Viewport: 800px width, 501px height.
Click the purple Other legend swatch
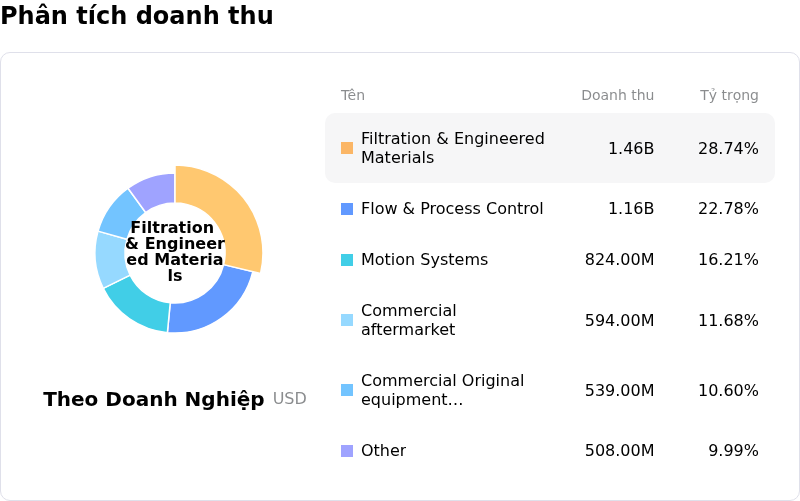pyautogui.click(x=347, y=451)
